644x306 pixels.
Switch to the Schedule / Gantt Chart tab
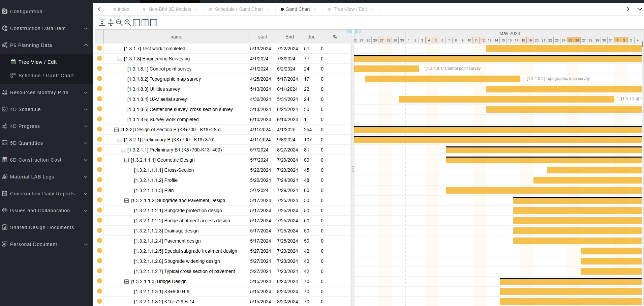click(x=239, y=9)
